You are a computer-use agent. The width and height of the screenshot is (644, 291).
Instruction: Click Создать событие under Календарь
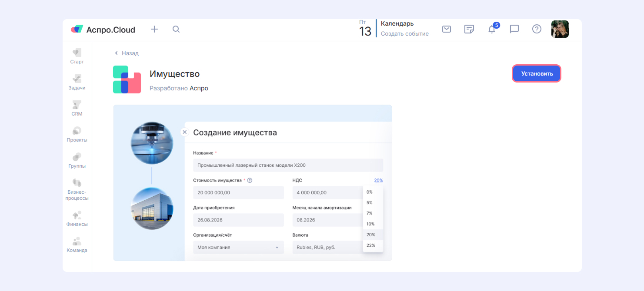pyautogui.click(x=404, y=34)
